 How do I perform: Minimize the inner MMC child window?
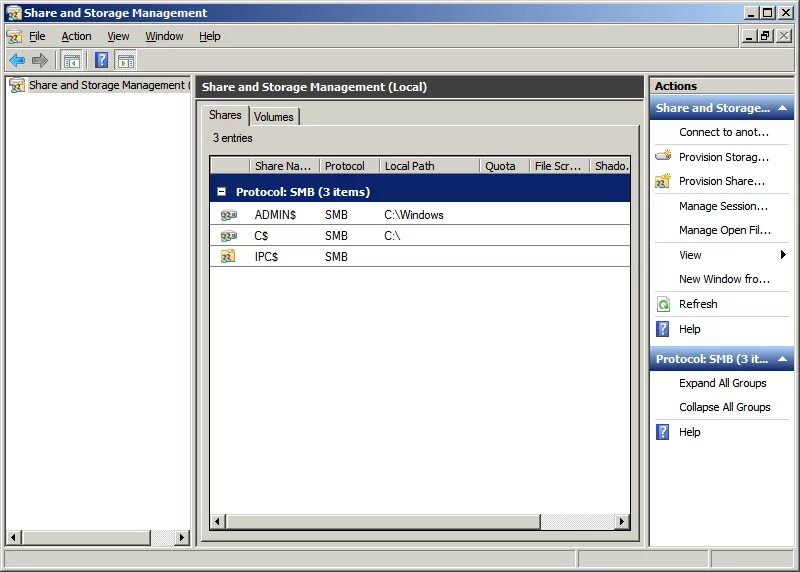point(749,36)
